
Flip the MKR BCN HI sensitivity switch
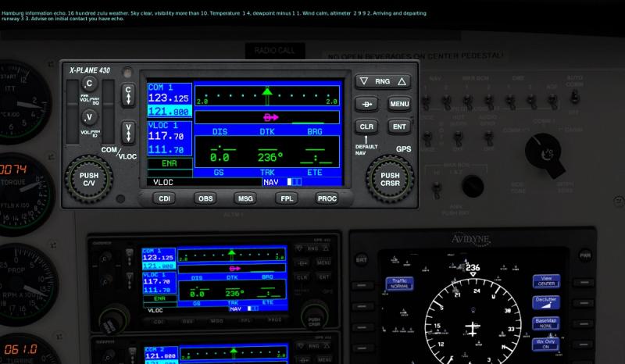pos(437,190)
